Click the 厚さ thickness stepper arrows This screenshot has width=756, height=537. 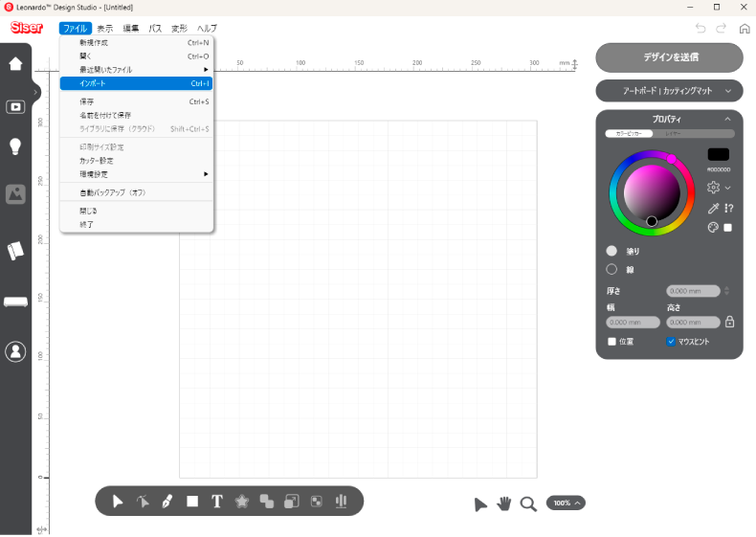click(726, 291)
